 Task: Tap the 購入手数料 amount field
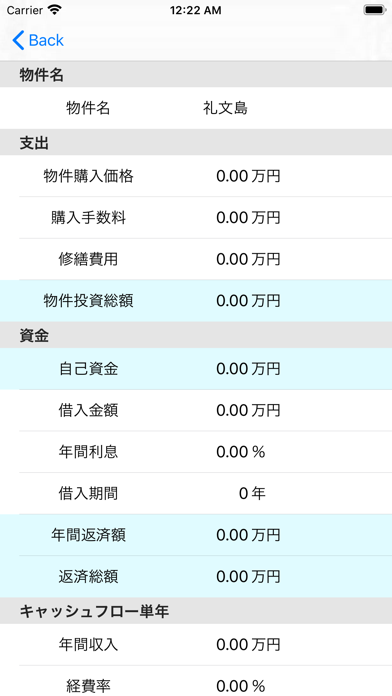coord(248,218)
